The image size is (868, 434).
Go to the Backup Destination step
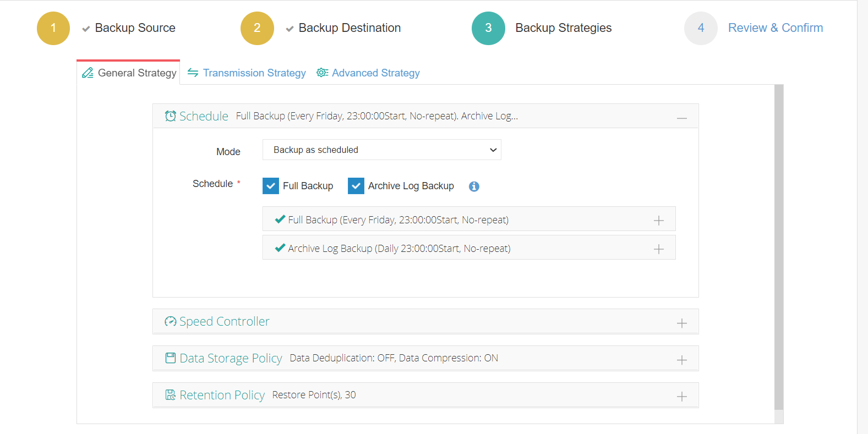click(350, 28)
